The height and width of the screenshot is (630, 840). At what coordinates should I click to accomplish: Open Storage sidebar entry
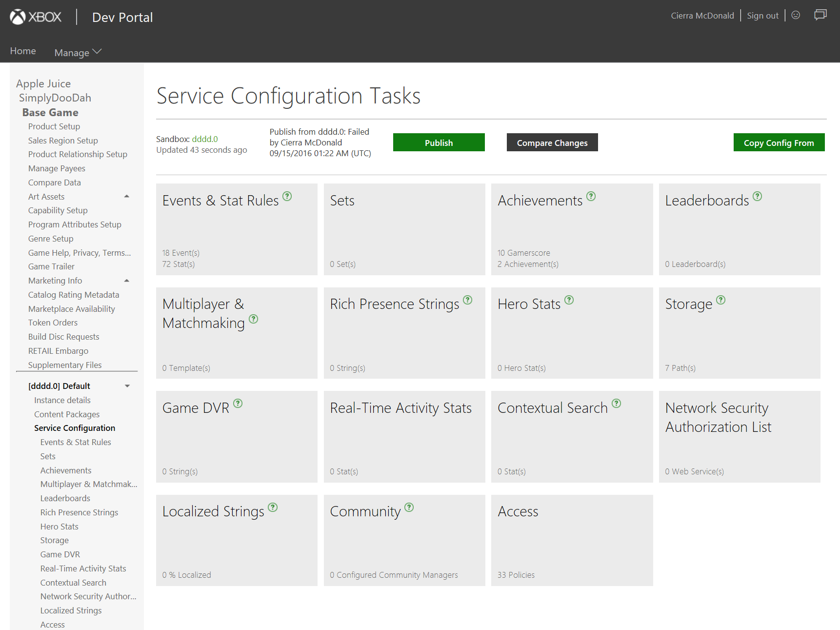point(55,540)
